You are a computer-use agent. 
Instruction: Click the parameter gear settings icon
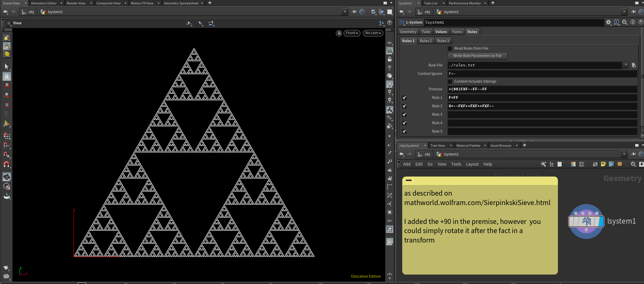click(x=608, y=22)
